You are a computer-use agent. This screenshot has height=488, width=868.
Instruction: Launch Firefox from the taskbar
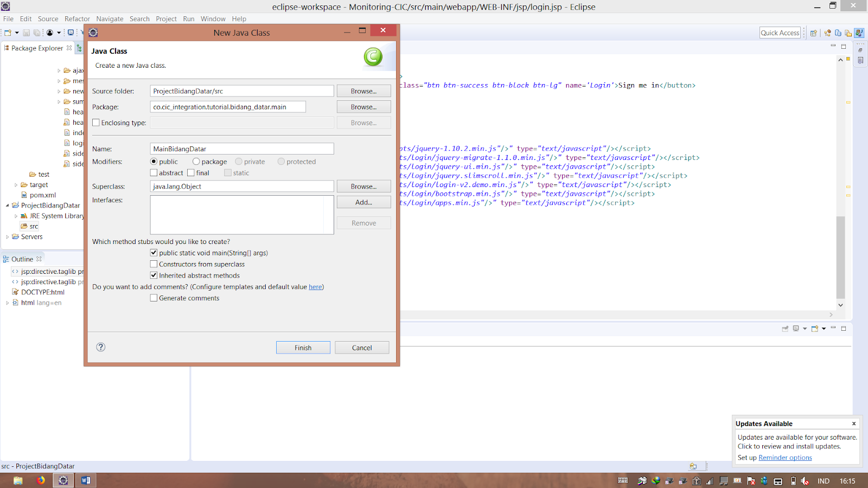[41, 480]
